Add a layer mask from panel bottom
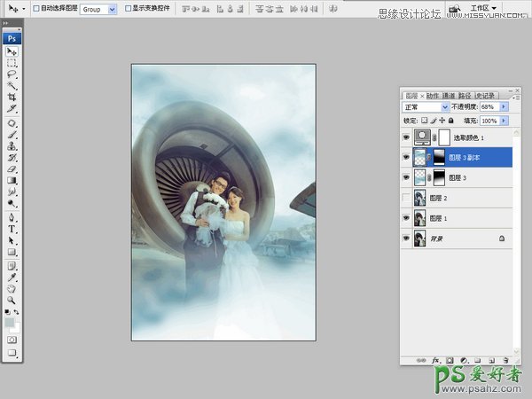This screenshot has height=399, width=532. 450,361
